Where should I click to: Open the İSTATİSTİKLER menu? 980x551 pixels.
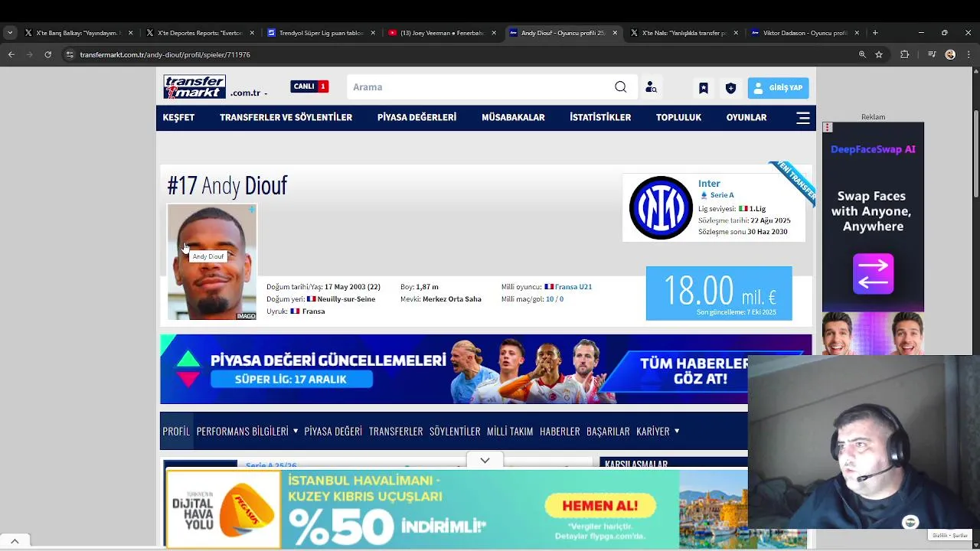click(x=600, y=117)
